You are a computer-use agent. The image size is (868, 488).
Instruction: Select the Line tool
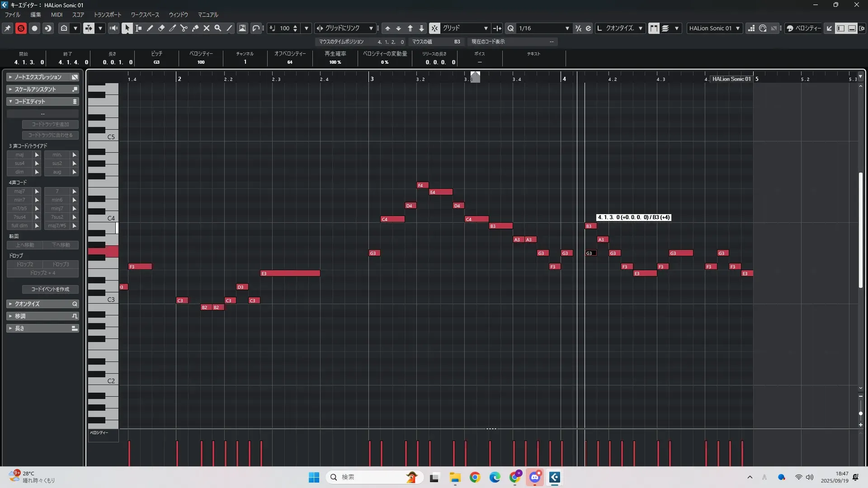point(230,28)
